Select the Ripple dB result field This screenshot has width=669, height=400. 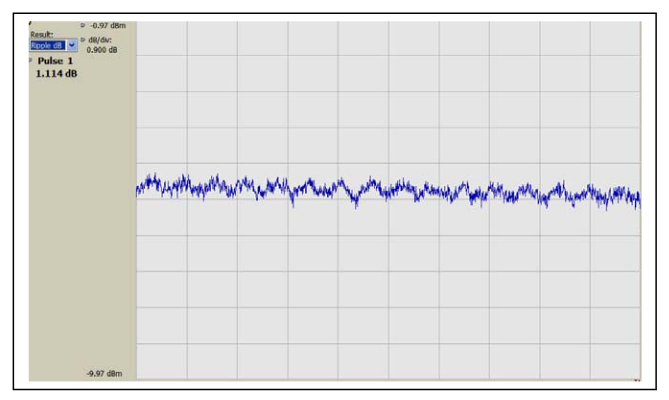[48, 46]
